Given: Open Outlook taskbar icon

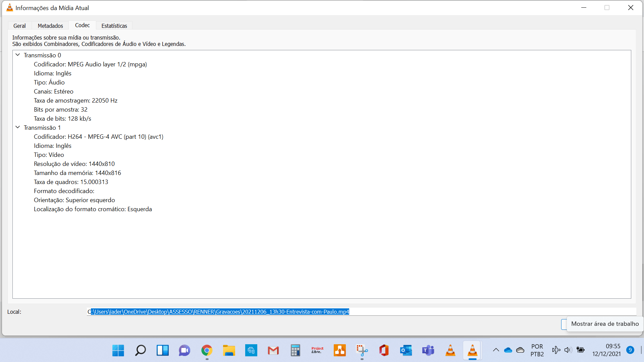Looking at the screenshot, I should [x=406, y=351].
